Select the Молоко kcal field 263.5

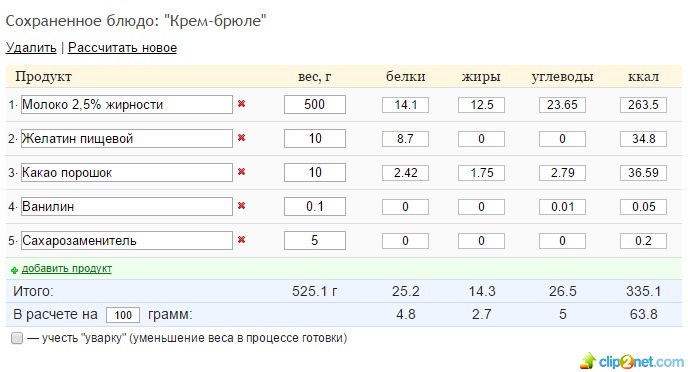click(643, 105)
